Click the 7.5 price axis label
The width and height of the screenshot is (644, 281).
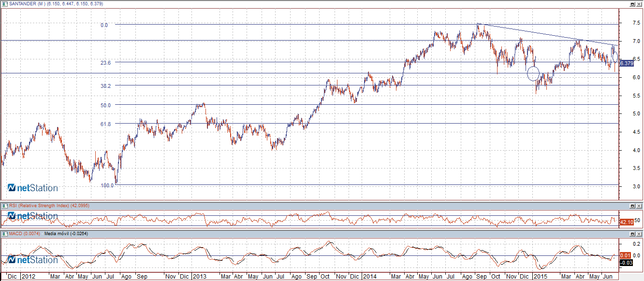(x=637, y=23)
